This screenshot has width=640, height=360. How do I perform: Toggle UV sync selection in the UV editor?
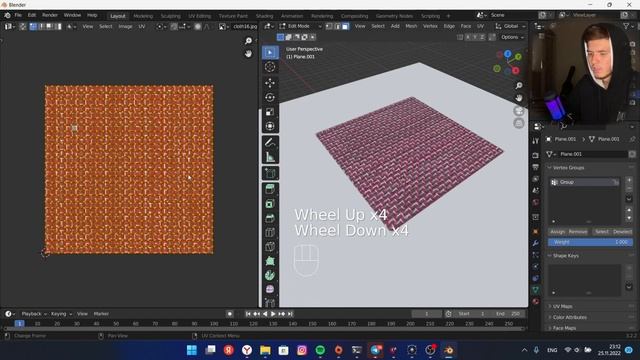click(x=23, y=27)
